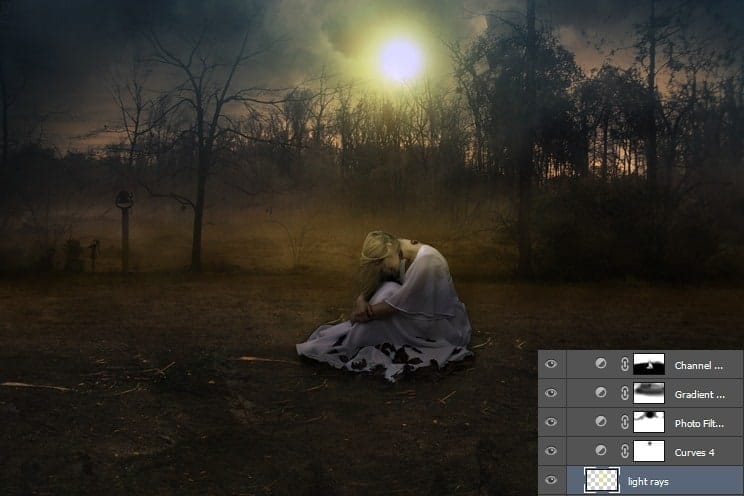Click the light rays layer thumbnail
This screenshot has width=744, height=496.
pos(602,480)
